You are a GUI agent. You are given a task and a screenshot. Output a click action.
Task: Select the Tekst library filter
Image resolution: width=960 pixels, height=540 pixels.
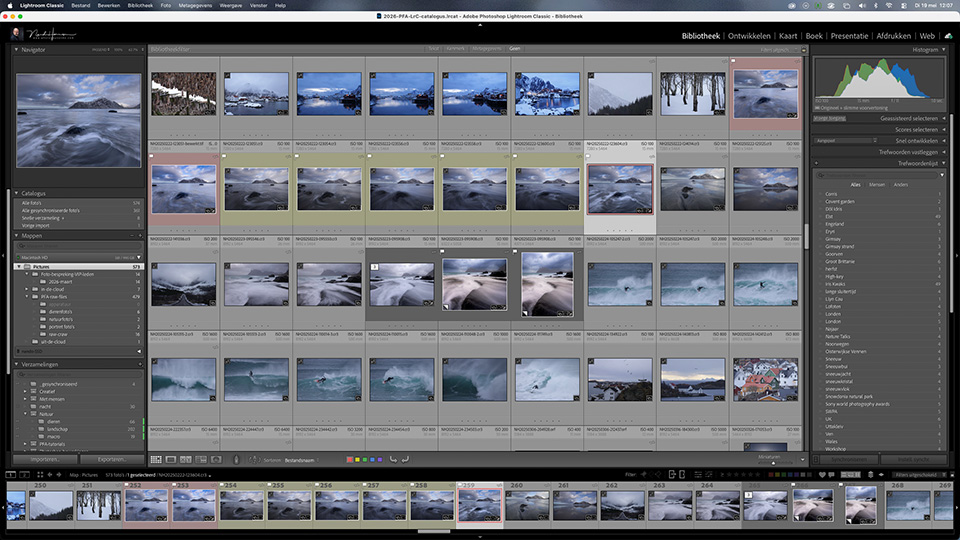coord(433,49)
